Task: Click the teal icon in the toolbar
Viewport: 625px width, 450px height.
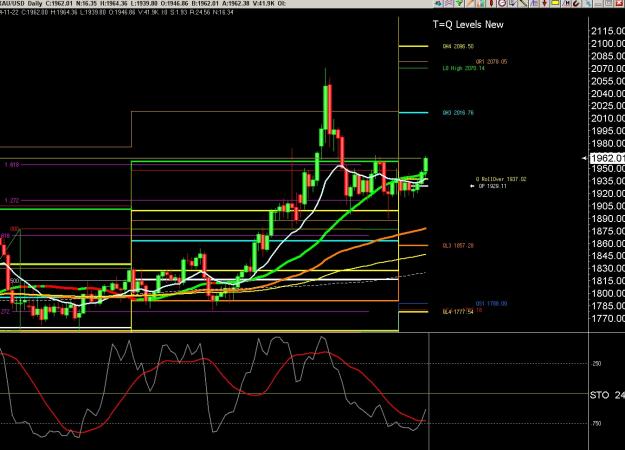Action: pos(439,3)
